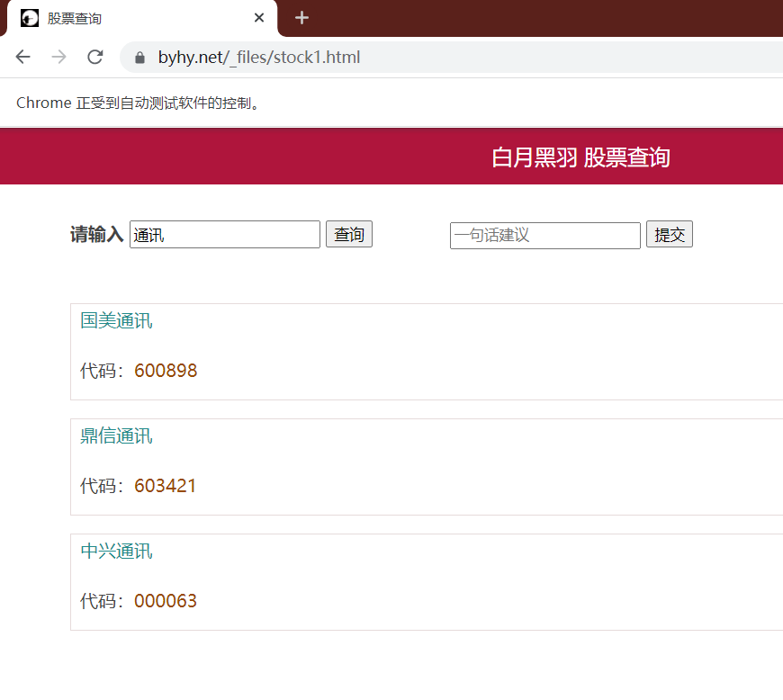This screenshot has height=700, width=783.
Task: Click the forward navigation arrow
Action: [x=58, y=56]
